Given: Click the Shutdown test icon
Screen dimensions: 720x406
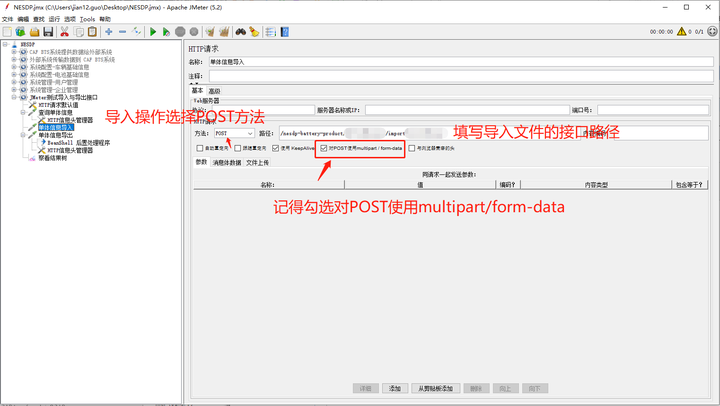Looking at the screenshot, I should click(x=194, y=32).
